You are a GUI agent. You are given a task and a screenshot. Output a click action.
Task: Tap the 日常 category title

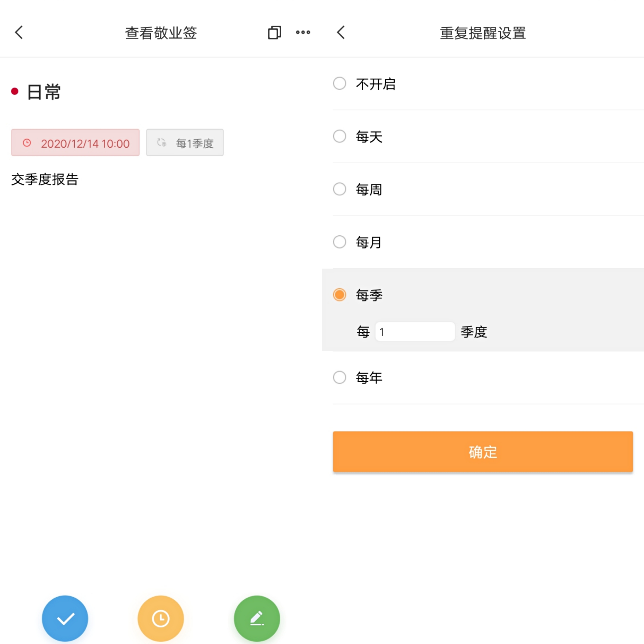44,92
